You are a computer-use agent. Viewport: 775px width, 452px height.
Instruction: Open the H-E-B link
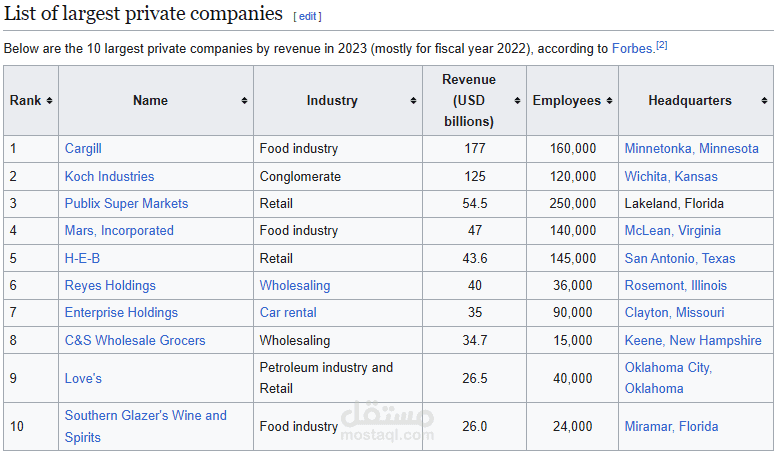pyautogui.click(x=82, y=258)
